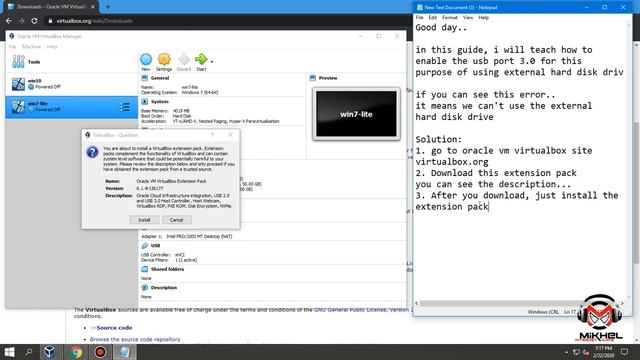This screenshot has width=640, height=360.
Task: Click Notepad horizontal scrollbar
Action: [500, 303]
